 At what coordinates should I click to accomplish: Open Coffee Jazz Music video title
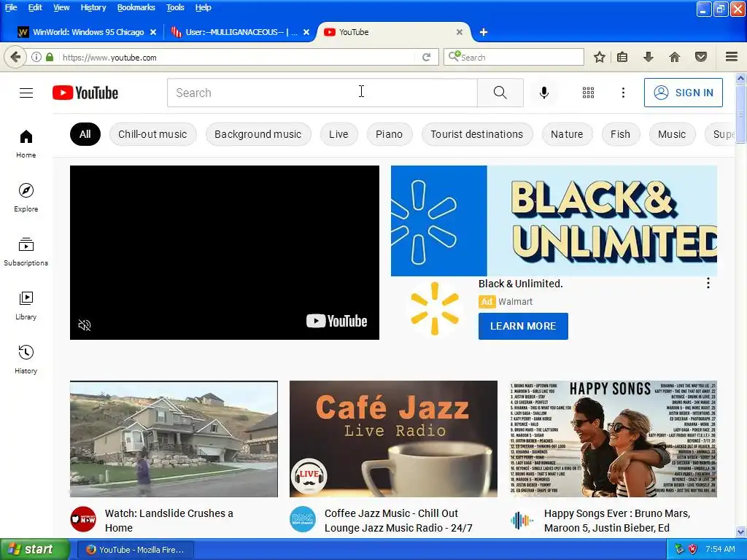coord(398,521)
